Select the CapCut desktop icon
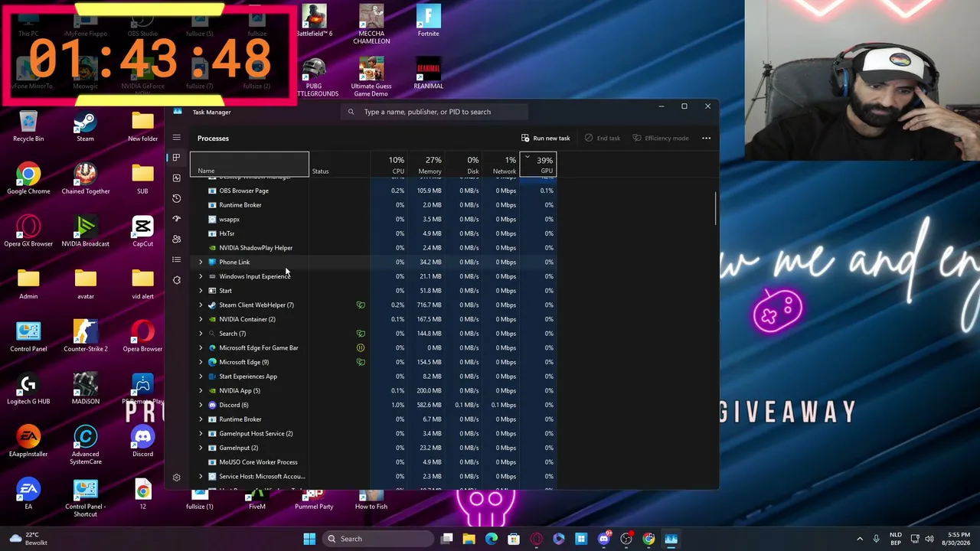Viewport: 980px width, 551px height. [x=142, y=232]
